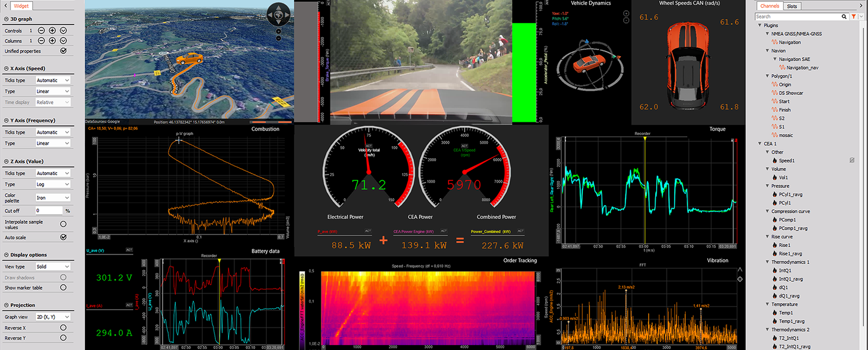This screenshot has width=868, height=350.
Task: Open the settings icon beside Speed1
Action: (852, 160)
